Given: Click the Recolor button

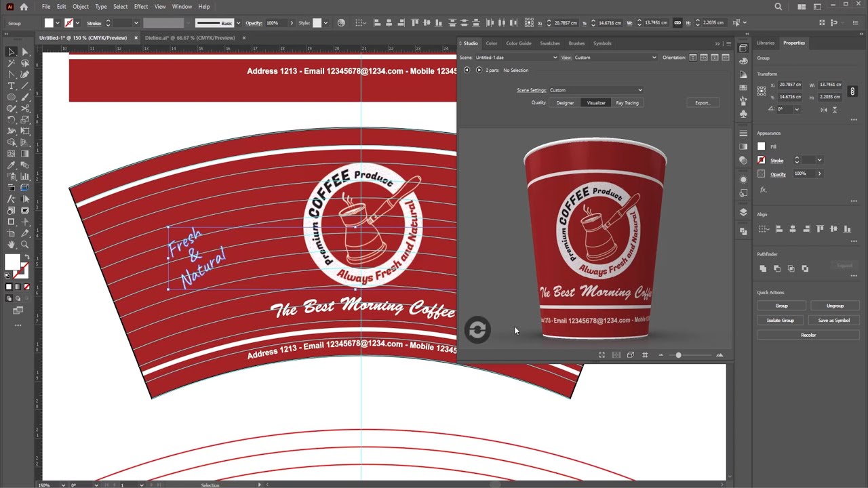Looking at the screenshot, I should pos(808,335).
